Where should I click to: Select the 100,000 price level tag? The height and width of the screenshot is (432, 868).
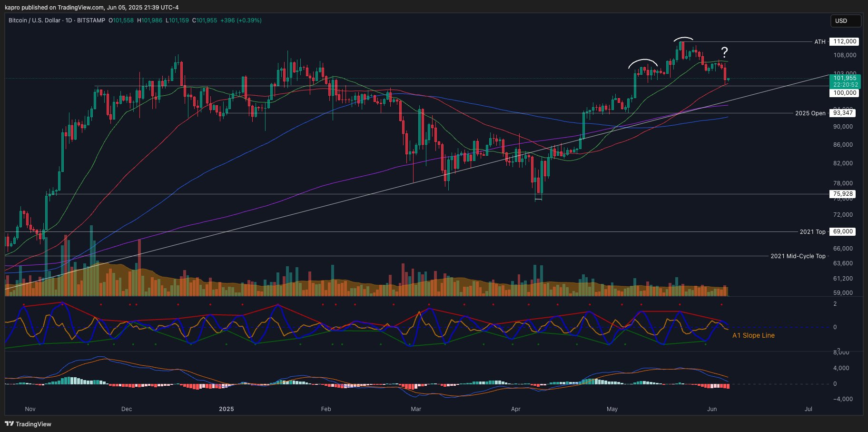(x=845, y=93)
